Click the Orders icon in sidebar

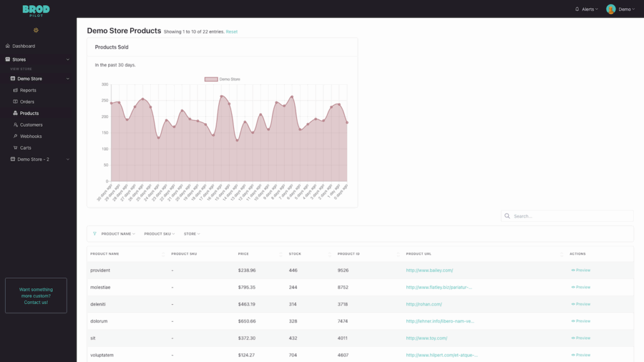coord(15,102)
